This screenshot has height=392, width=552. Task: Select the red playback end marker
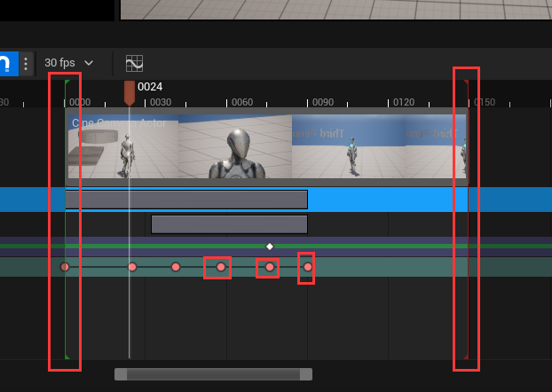(468, 83)
